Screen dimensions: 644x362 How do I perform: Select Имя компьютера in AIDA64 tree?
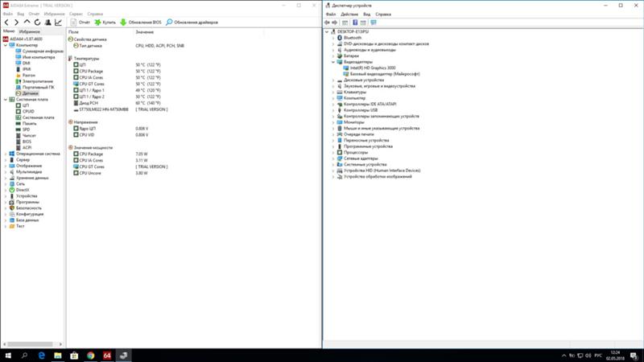pos(35,57)
